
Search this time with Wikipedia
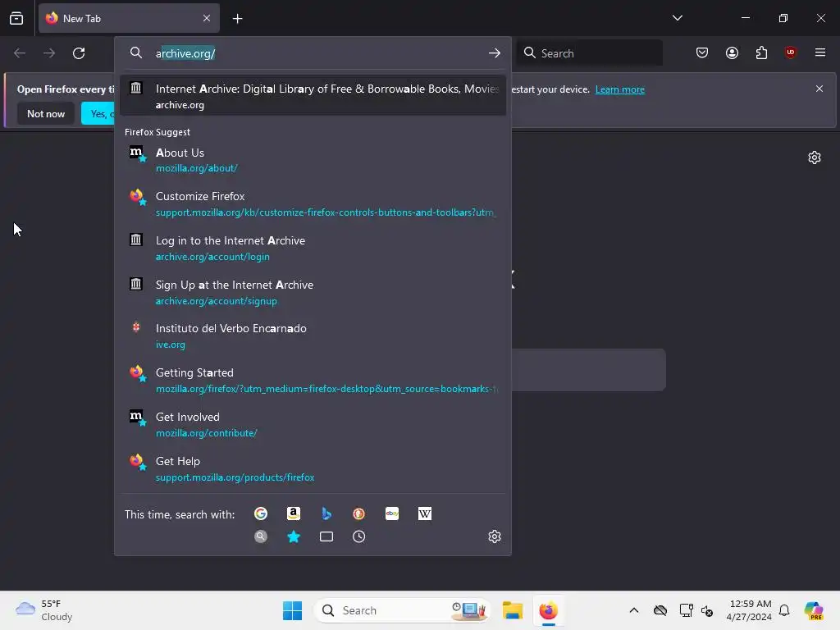(425, 514)
